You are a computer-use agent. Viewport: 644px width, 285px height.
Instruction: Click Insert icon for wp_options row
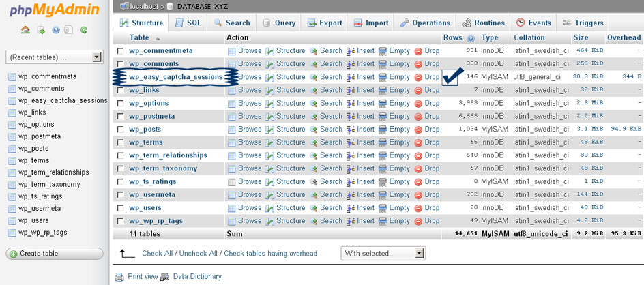pyautogui.click(x=351, y=104)
